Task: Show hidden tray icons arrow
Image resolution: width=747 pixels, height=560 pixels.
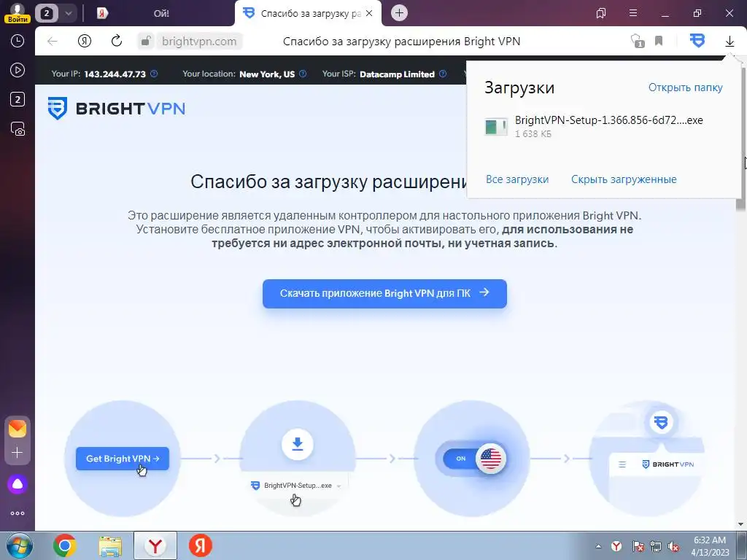Action: pyautogui.click(x=598, y=546)
